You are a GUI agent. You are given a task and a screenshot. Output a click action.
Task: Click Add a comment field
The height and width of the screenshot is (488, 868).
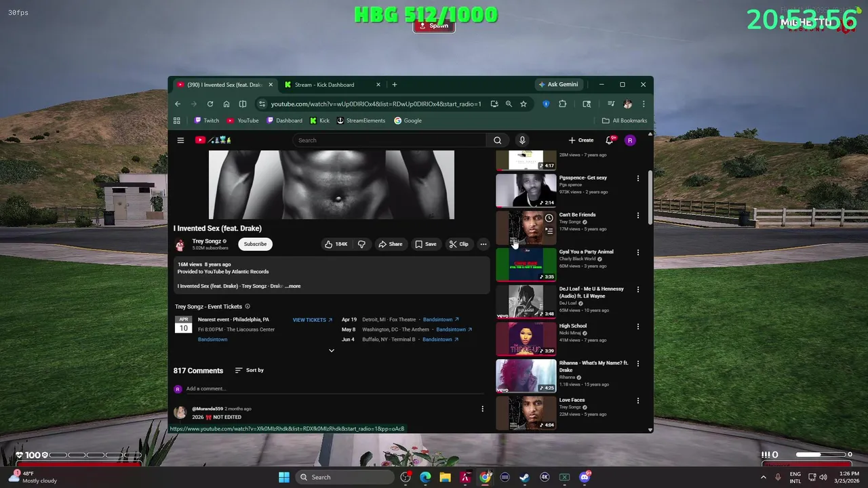pyautogui.click(x=336, y=389)
